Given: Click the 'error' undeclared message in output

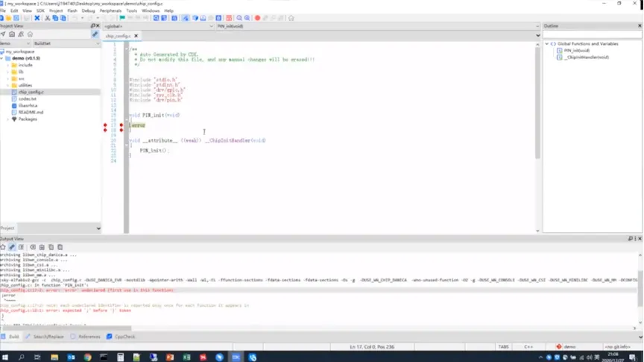Looking at the screenshot, I should click(x=86, y=290).
